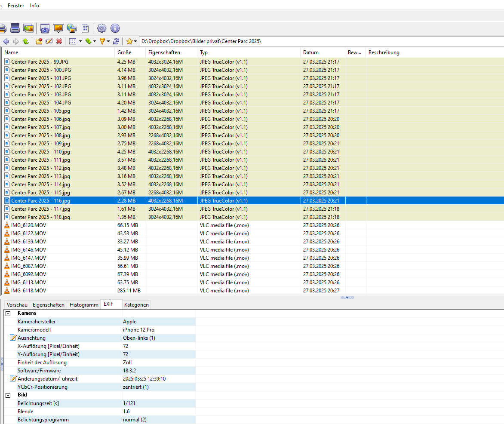Select file Center Parc 2025 - 118.jpg
Image resolution: width=504 pixels, height=424 pixels.
pyautogui.click(x=40, y=217)
